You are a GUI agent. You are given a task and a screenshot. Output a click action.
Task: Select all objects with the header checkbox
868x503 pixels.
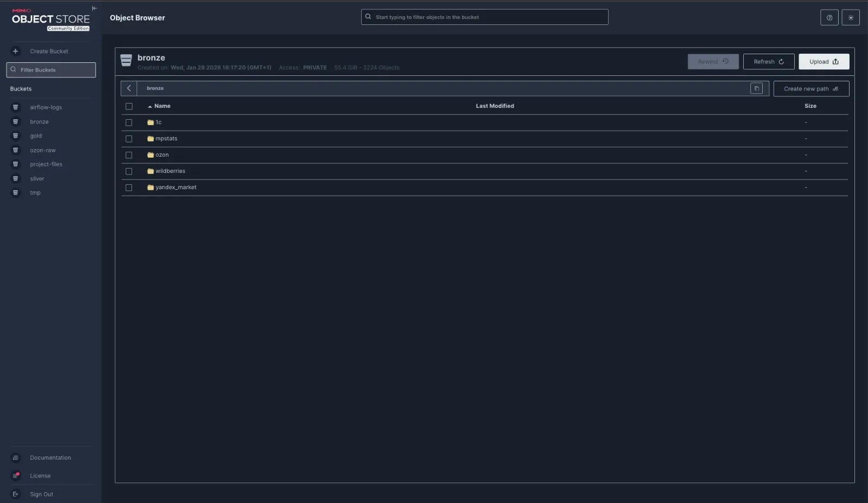click(x=129, y=106)
